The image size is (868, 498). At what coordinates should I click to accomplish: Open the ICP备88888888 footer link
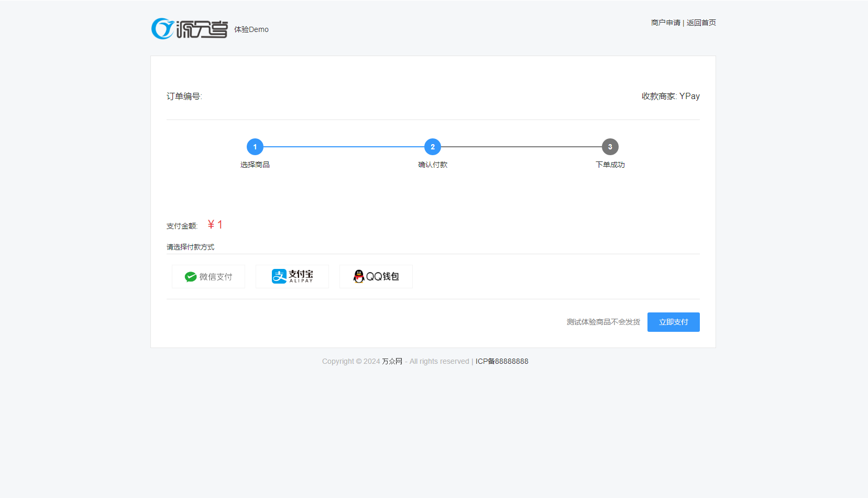502,361
